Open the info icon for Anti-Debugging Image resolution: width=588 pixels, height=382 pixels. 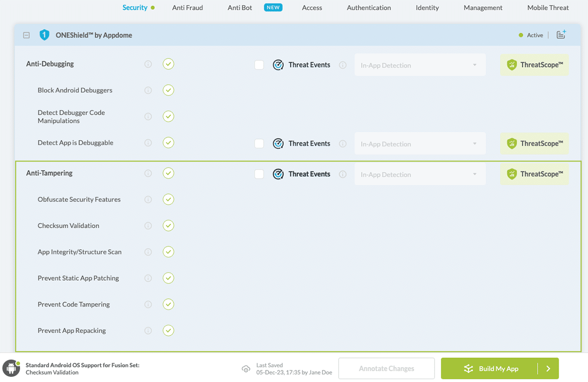pyautogui.click(x=148, y=64)
